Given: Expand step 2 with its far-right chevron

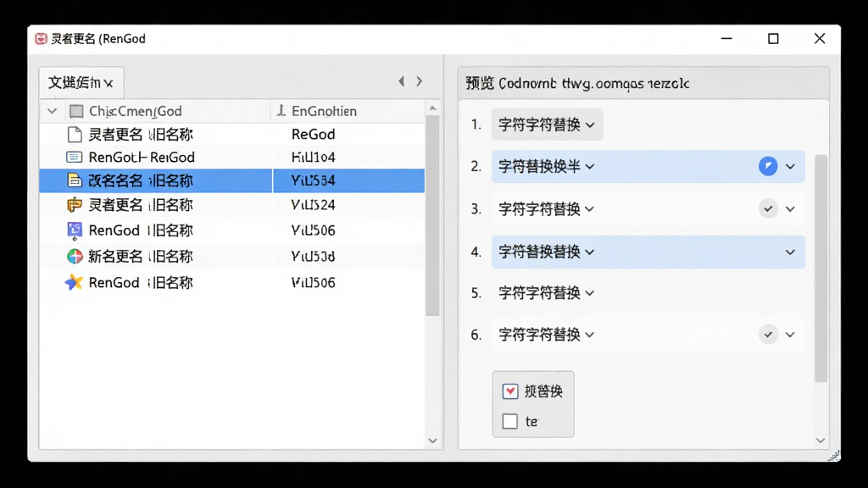Looking at the screenshot, I should pyautogui.click(x=790, y=166).
